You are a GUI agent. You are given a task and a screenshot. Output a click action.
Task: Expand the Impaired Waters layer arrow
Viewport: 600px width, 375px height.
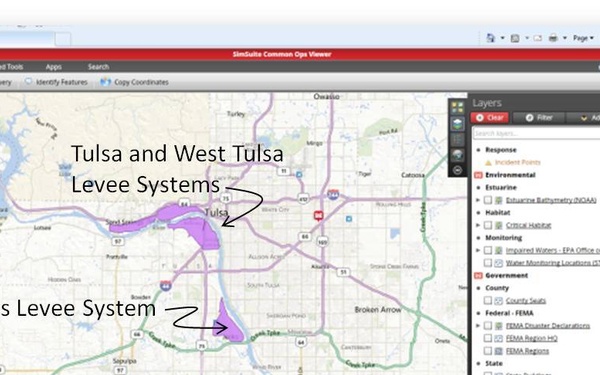478,250
